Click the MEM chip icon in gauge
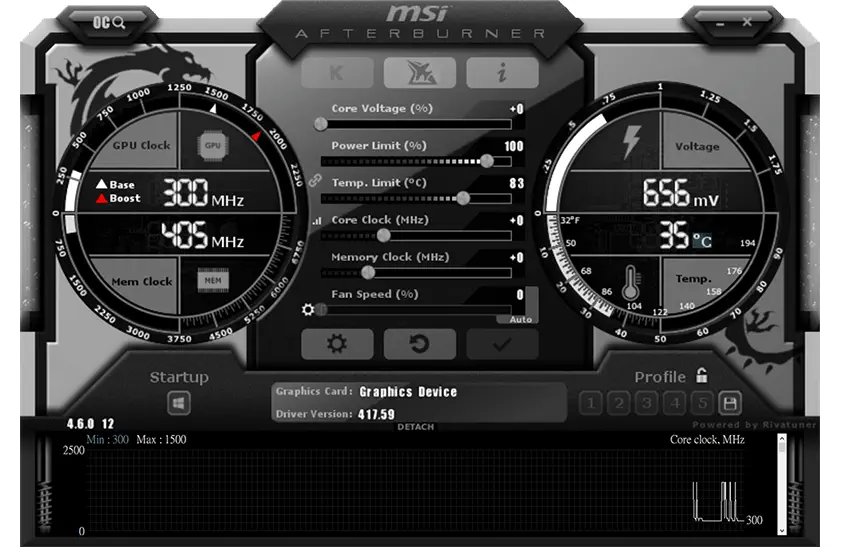This screenshot has width=844, height=547. click(213, 280)
